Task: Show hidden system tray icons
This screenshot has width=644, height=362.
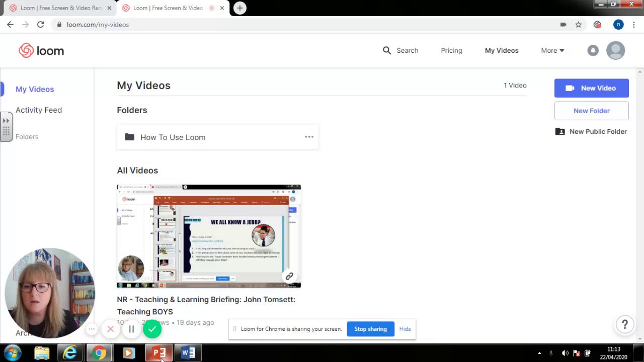Action: pos(539,353)
